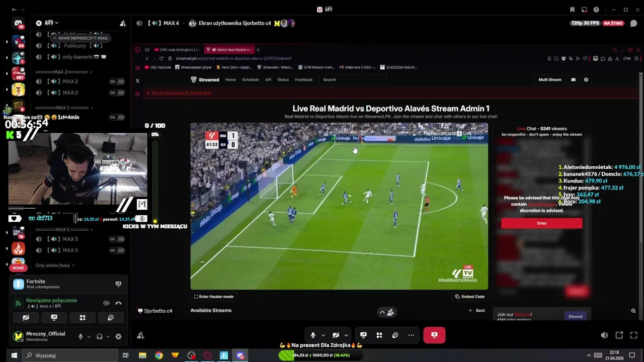644x362 pixels.
Task: Click unread messages banner Nowe nieprzeczyt. wiad.
Action: pos(81,38)
